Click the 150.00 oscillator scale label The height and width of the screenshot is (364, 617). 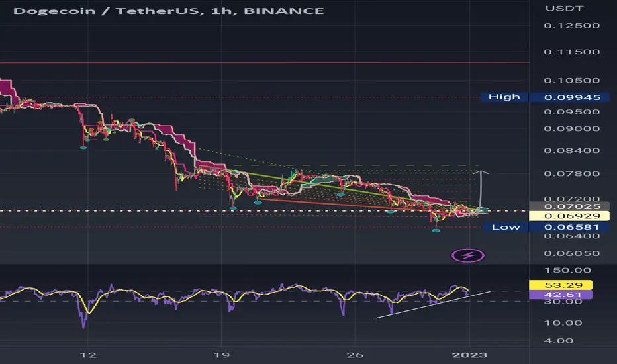click(x=567, y=270)
